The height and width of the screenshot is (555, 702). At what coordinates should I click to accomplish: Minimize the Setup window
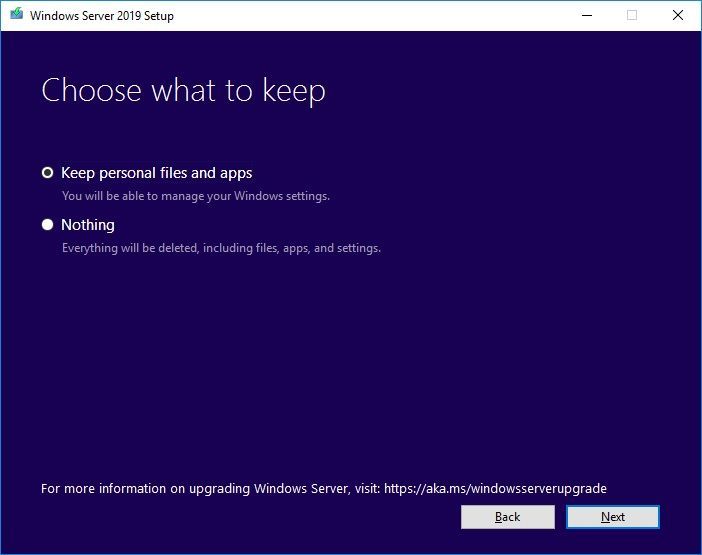point(587,15)
